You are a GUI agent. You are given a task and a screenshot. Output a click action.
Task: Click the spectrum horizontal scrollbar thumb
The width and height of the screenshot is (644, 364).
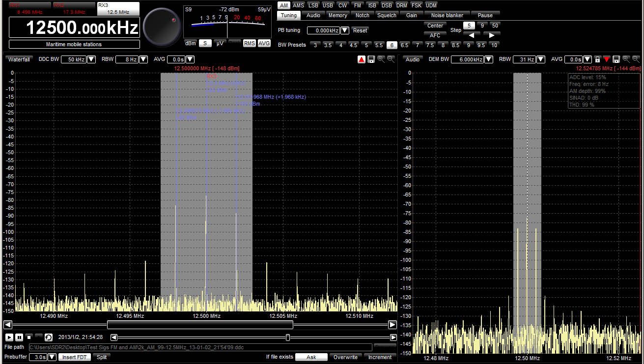click(200, 325)
